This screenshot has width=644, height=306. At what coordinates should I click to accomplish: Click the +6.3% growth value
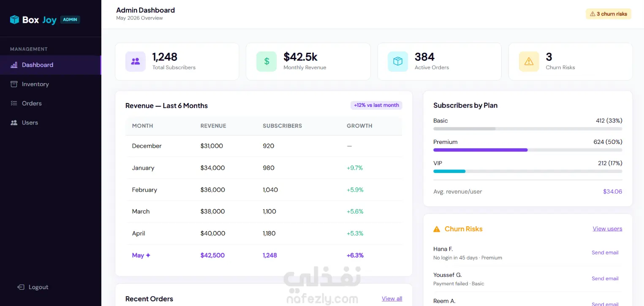pos(355,255)
